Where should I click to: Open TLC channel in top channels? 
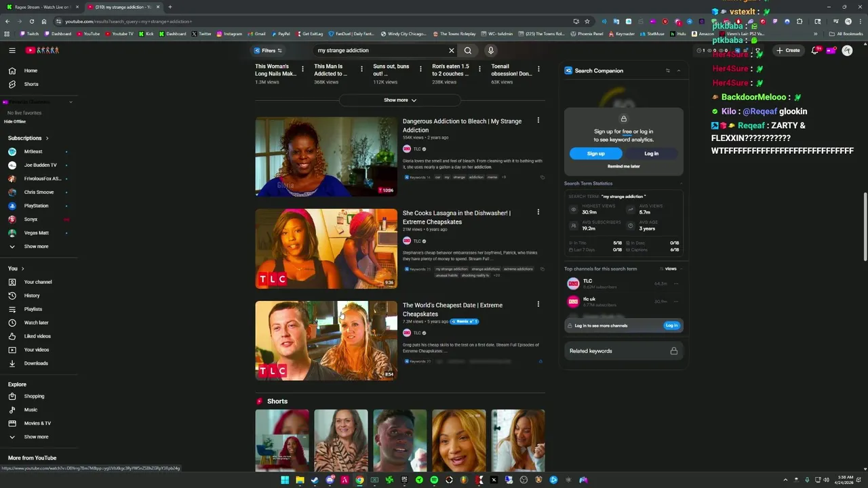click(587, 281)
